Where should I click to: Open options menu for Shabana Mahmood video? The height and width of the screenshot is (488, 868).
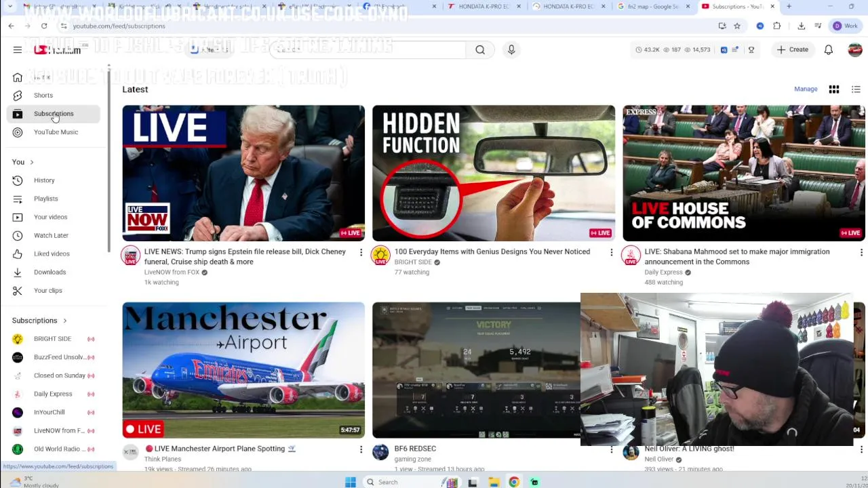coord(861,253)
